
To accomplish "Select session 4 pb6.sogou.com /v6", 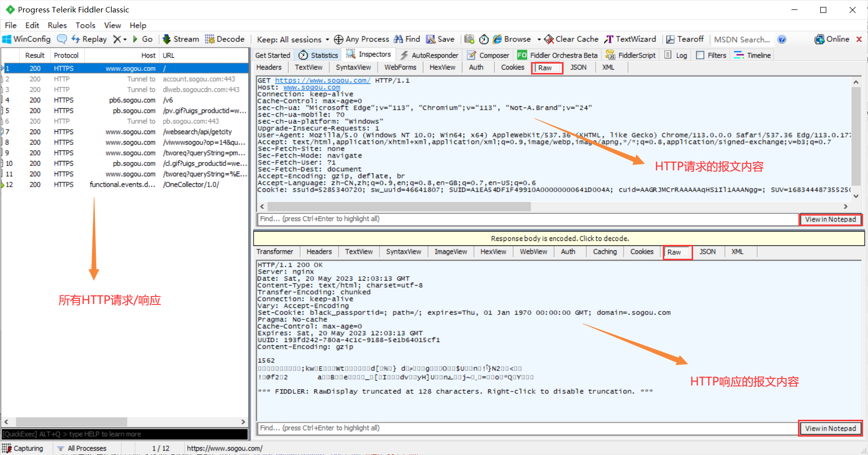I will coord(124,100).
